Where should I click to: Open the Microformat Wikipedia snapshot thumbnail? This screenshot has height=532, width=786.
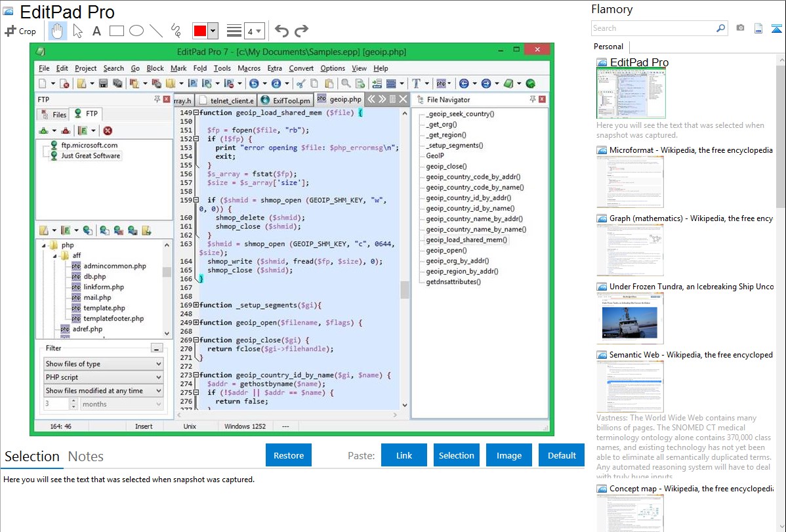[630, 182]
